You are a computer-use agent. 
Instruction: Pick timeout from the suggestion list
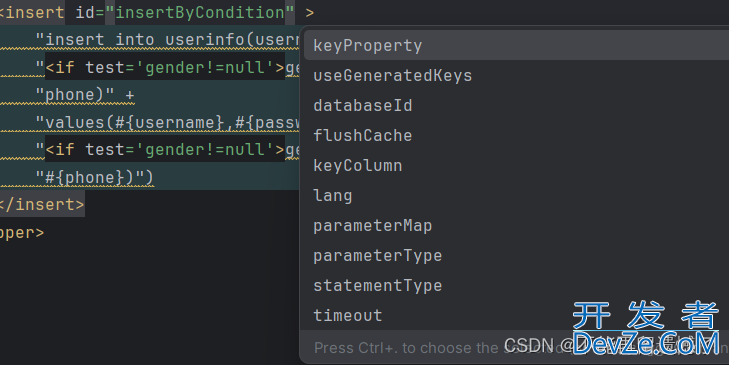[x=516, y=315]
